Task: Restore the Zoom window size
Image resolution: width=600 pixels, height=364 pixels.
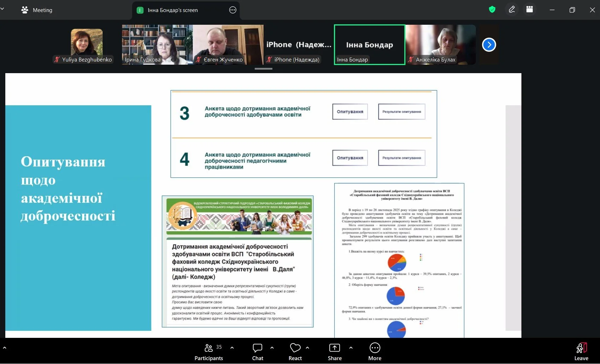Action: (572, 10)
